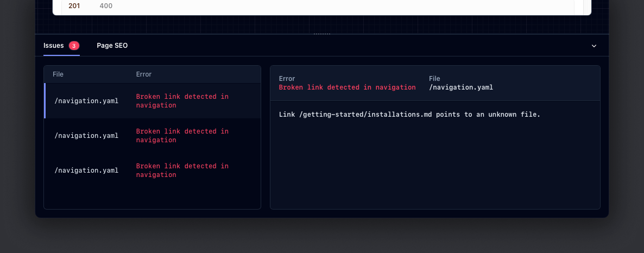644x253 pixels.
Task: Click the Error column header in issues list
Action: [143, 74]
